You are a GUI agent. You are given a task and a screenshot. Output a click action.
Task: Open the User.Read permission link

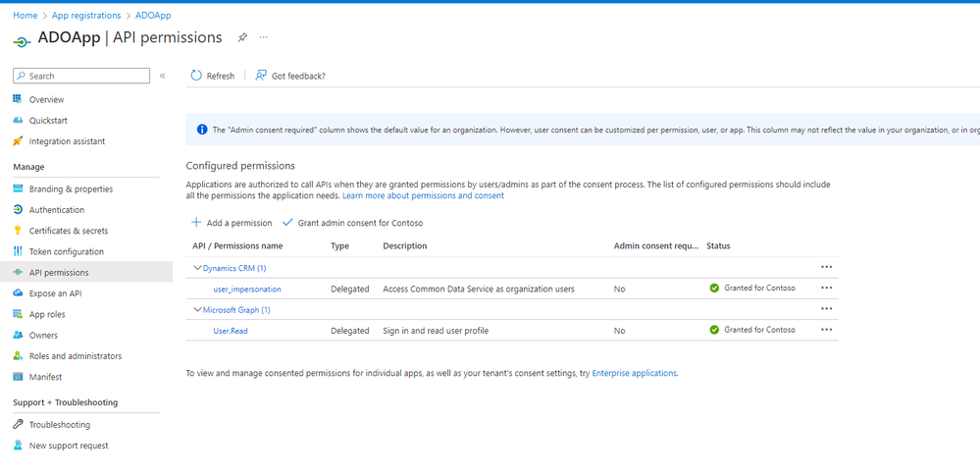230,331
